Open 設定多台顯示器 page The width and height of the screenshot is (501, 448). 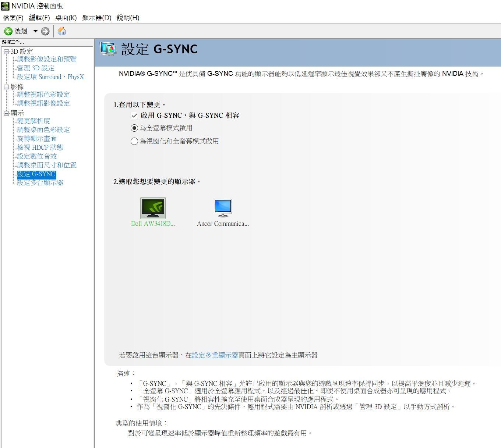tap(40, 183)
